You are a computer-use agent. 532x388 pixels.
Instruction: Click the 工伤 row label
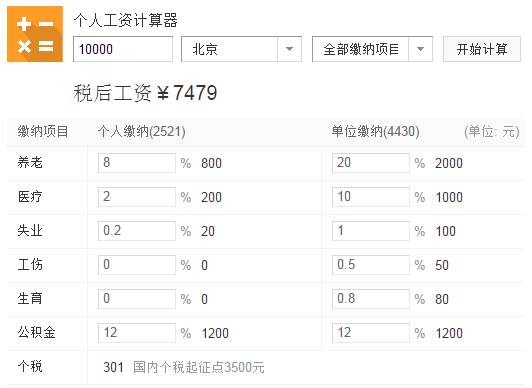click(30, 265)
